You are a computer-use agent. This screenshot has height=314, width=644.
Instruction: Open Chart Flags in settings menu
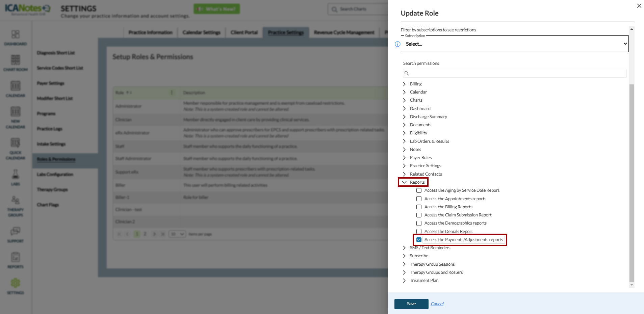(48, 205)
